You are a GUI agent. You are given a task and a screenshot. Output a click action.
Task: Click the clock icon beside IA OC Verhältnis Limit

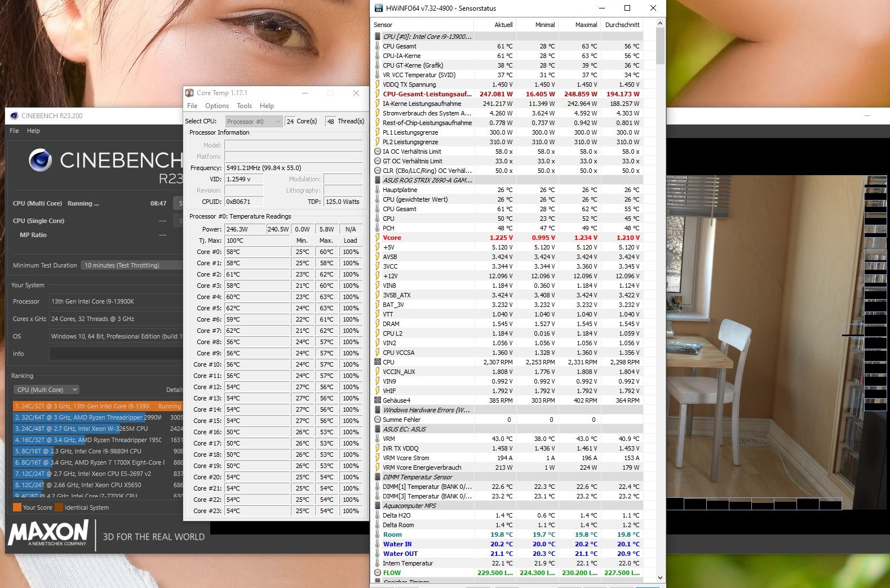[378, 152]
